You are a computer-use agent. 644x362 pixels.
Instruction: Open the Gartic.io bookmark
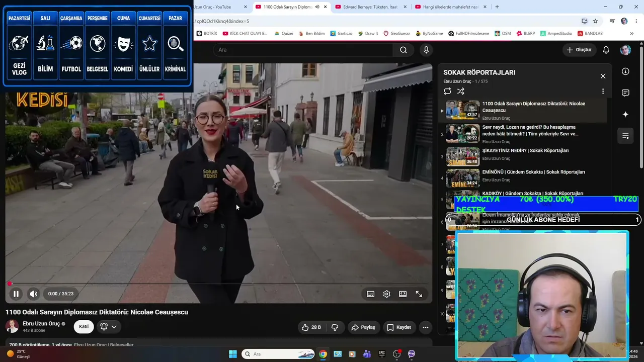tap(342, 34)
